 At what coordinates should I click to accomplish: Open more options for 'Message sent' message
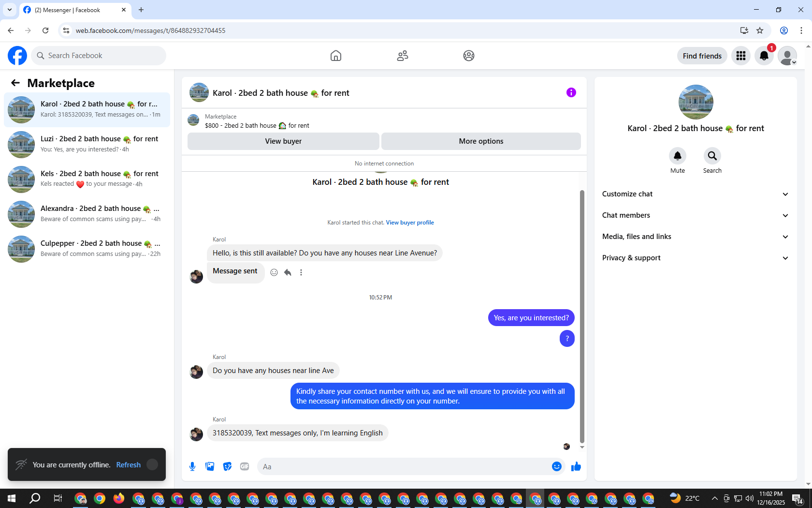pyautogui.click(x=301, y=272)
